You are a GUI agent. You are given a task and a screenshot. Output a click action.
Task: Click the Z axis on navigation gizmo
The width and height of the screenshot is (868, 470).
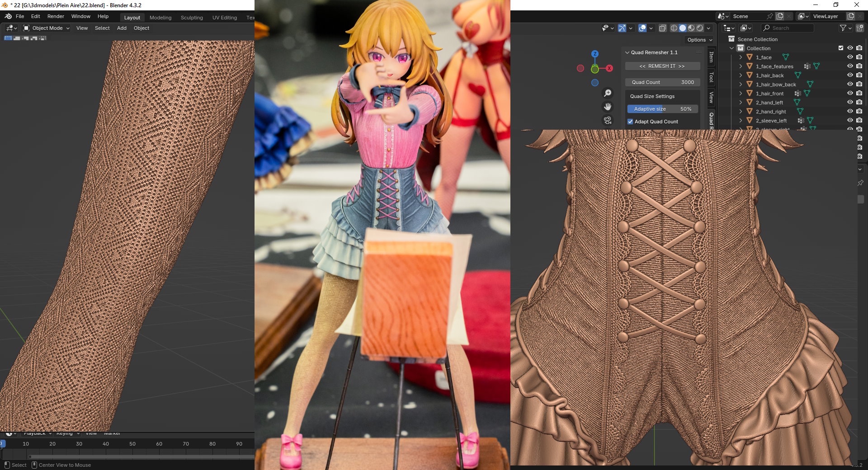(x=595, y=54)
